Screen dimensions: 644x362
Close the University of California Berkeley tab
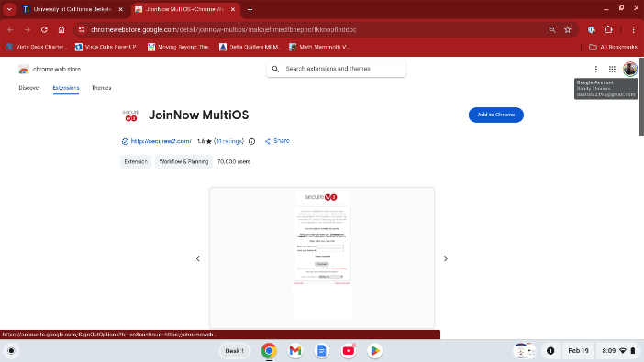(120, 9)
